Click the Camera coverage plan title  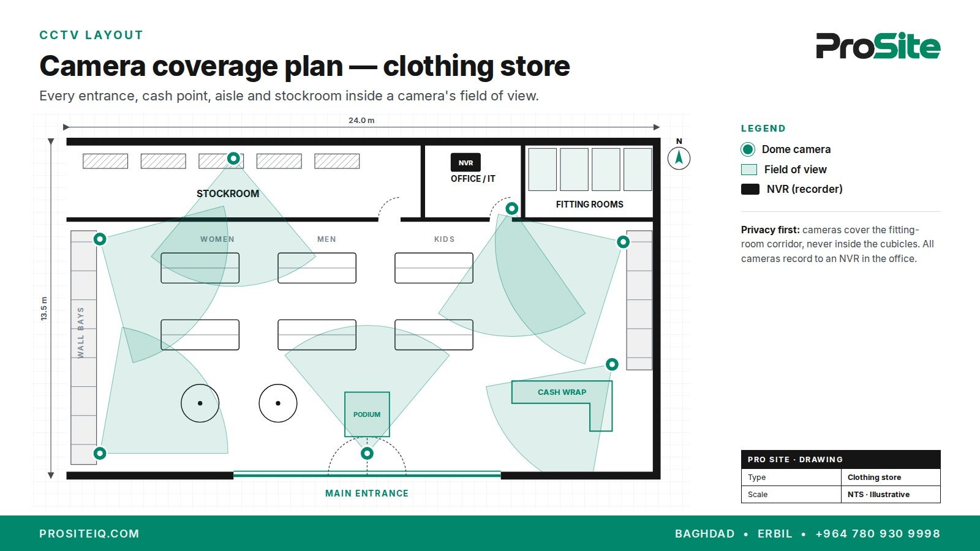click(304, 66)
